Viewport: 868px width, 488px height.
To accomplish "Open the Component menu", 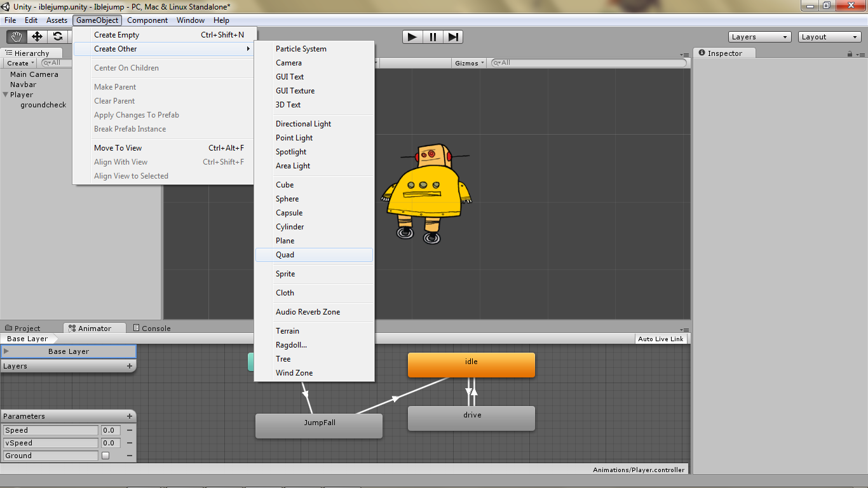I will pos(147,20).
